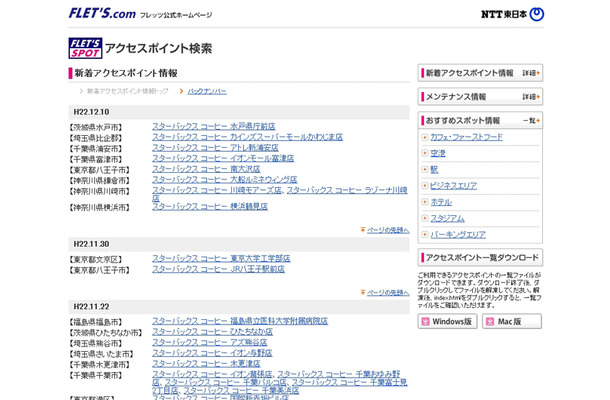This screenshot has width=610, height=400.
Task: Click ページの先頭へ link after the H22.11.30 list
Action: click(x=388, y=292)
